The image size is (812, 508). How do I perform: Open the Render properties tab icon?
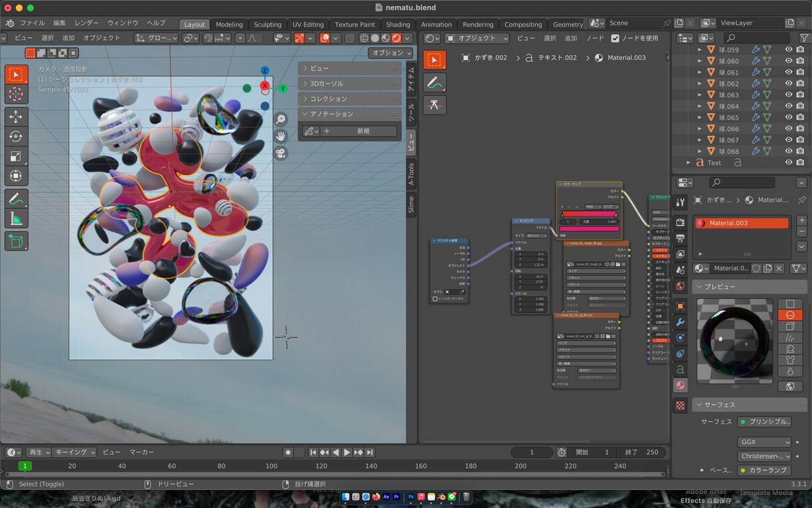click(x=680, y=222)
